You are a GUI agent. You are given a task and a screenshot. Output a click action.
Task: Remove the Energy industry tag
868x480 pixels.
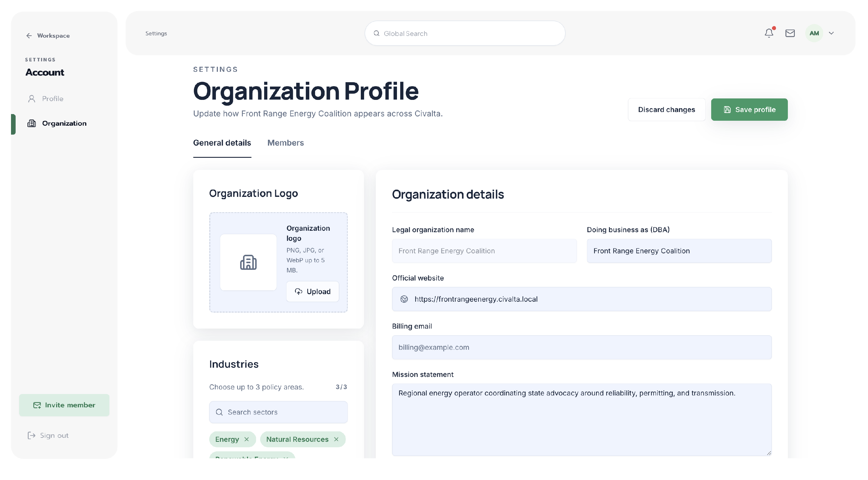(x=246, y=439)
